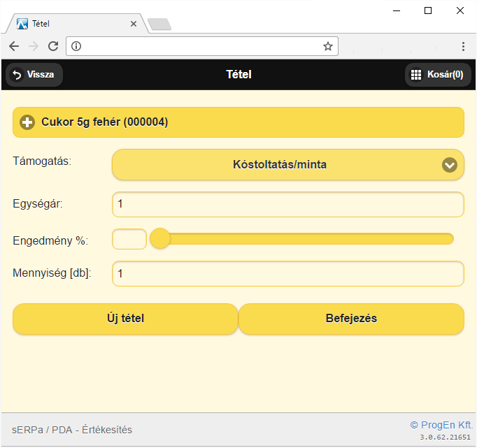Close the Tétel browser tab
Screen dimensions: 477x448
(134, 23)
